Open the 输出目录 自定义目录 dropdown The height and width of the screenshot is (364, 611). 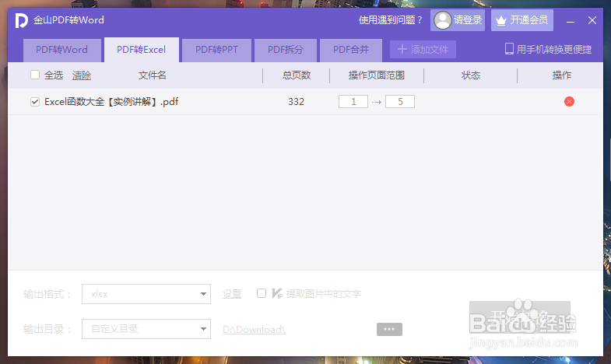tap(146, 329)
